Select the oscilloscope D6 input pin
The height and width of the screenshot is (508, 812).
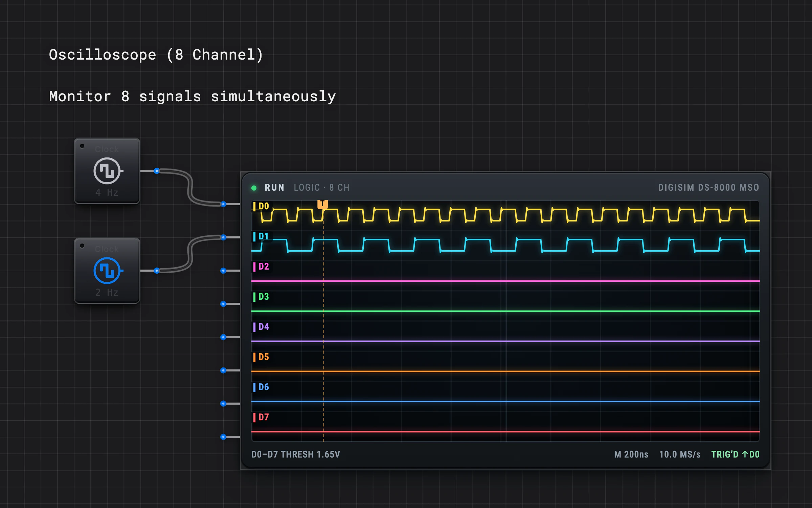(223, 403)
